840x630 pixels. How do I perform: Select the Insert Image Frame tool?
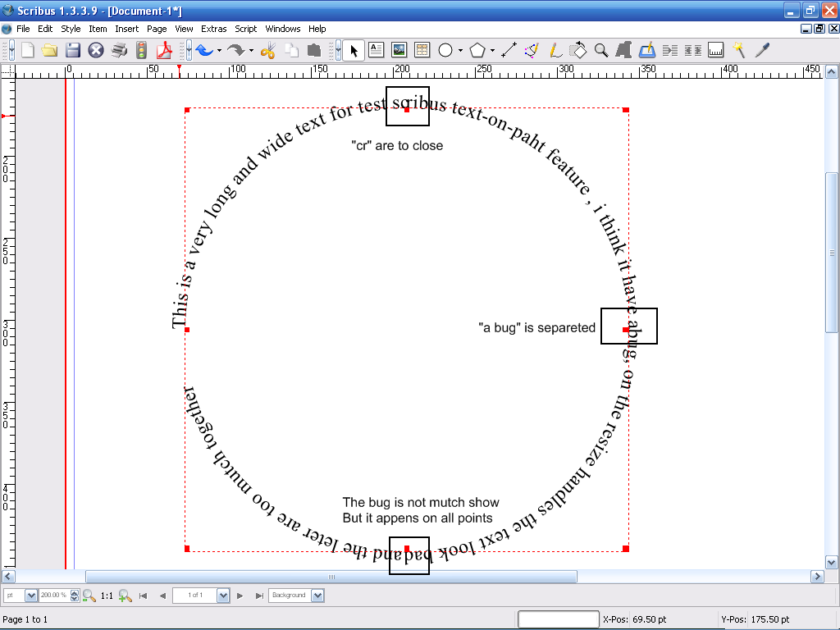[399, 50]
